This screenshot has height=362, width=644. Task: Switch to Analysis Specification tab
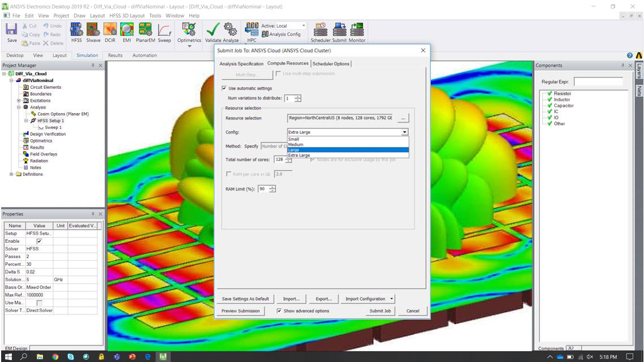pyautogui.click(x=241, y=64)
